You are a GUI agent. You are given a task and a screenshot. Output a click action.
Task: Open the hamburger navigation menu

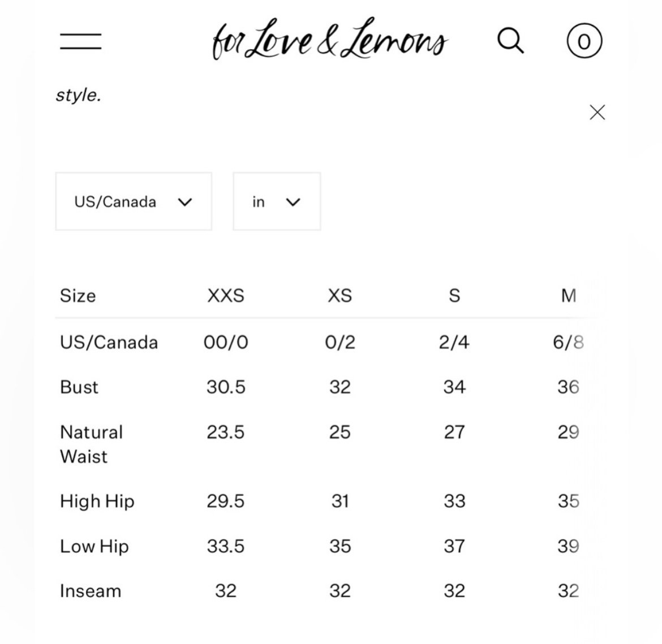(x=81, y=41)
